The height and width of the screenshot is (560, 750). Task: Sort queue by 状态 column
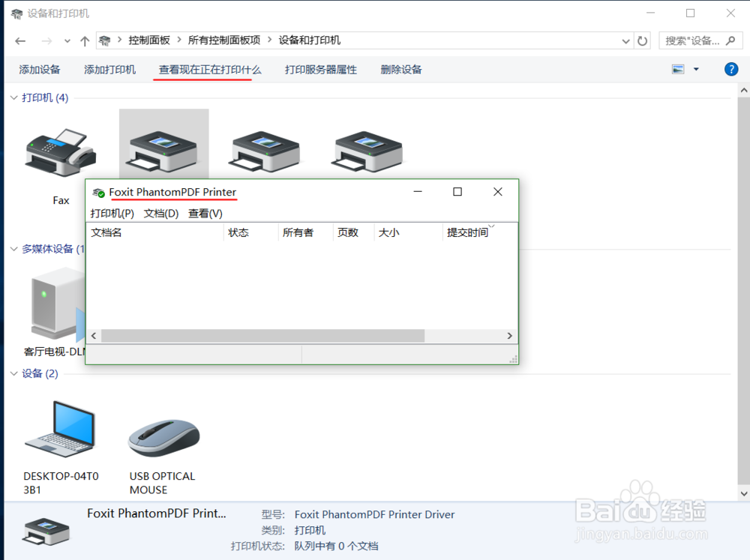(x=250, y=232)
